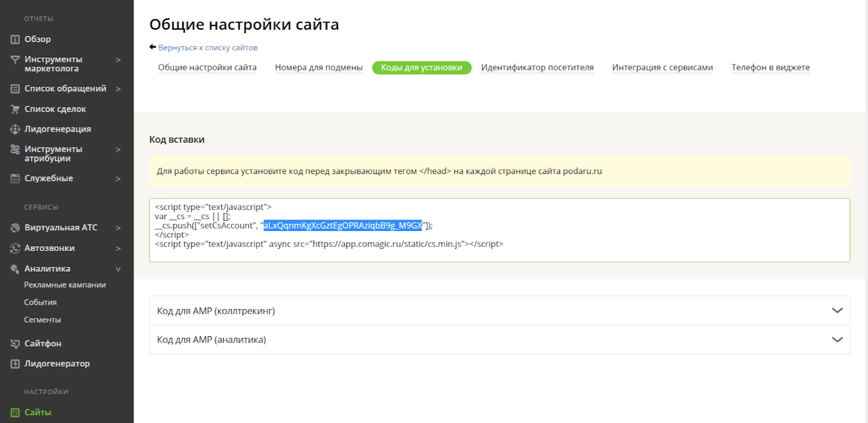Click the Общие настройки сайта page heading
The image size is (868, 423).
pos(244,24)
